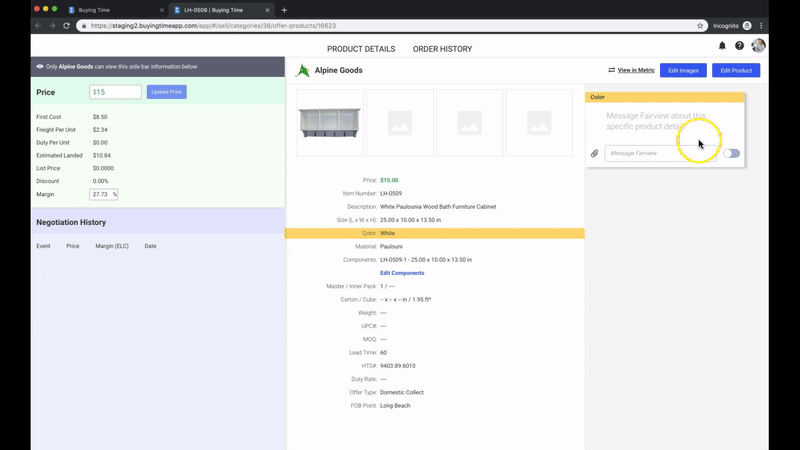This screenshot has height=450, width=800.
Task: Open a new browser tab
Action: (x=284, y=9)
